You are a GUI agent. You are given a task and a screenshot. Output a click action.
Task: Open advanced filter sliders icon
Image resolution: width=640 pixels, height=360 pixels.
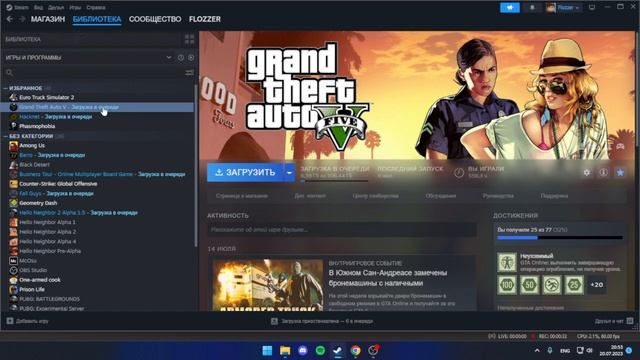point(189,73)
